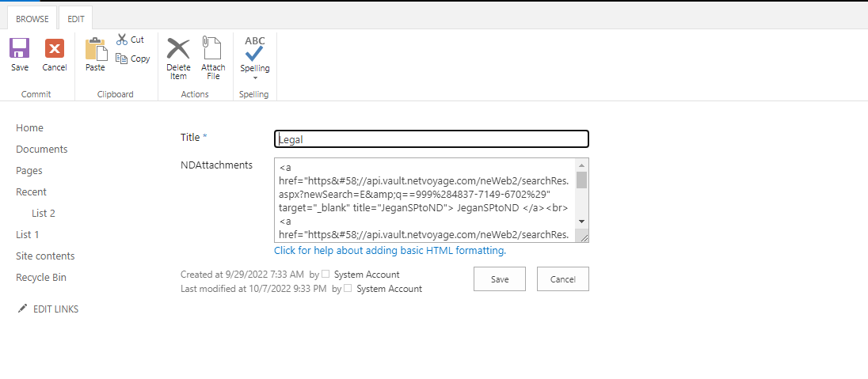Click inside the Title input field
Image resolution: width=868 pixels, height=379 pixels.
432,139
